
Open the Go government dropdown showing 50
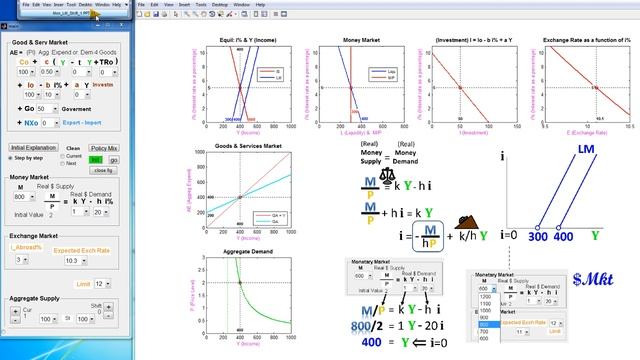(x=47, y=109)
